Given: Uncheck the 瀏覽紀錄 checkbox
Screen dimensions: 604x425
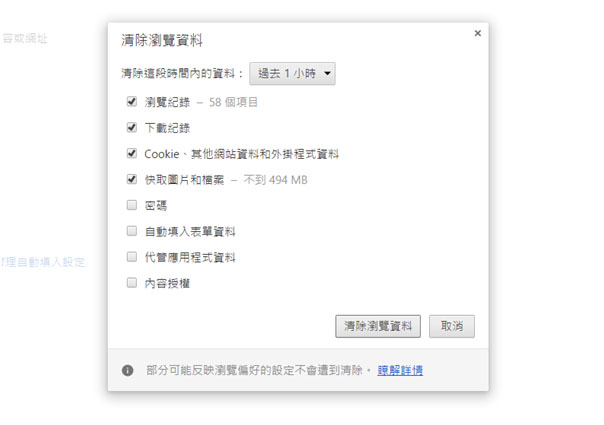Looking at the screenshot, I should 132,102.
